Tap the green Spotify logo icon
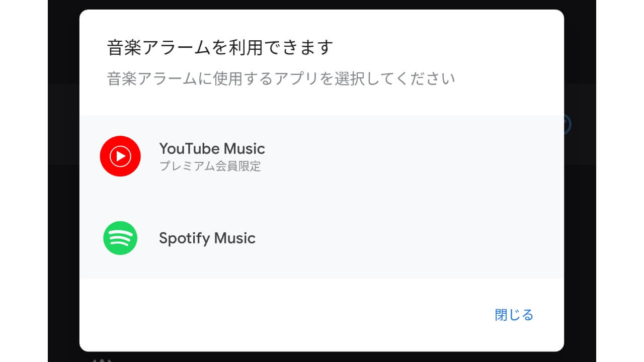Screen dimensions: 644x362 point(120,238)
